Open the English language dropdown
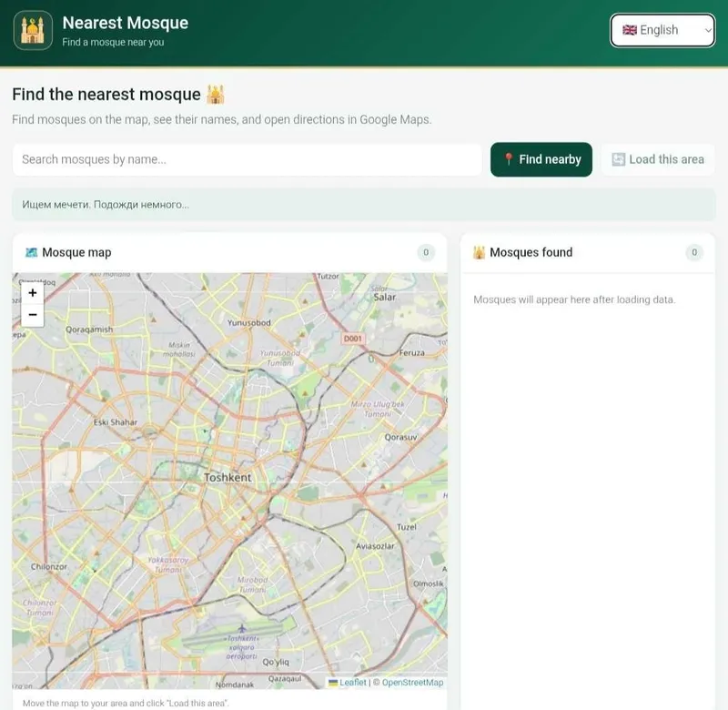The width and height of the screenshot is (728, 710). coord(662,30)
